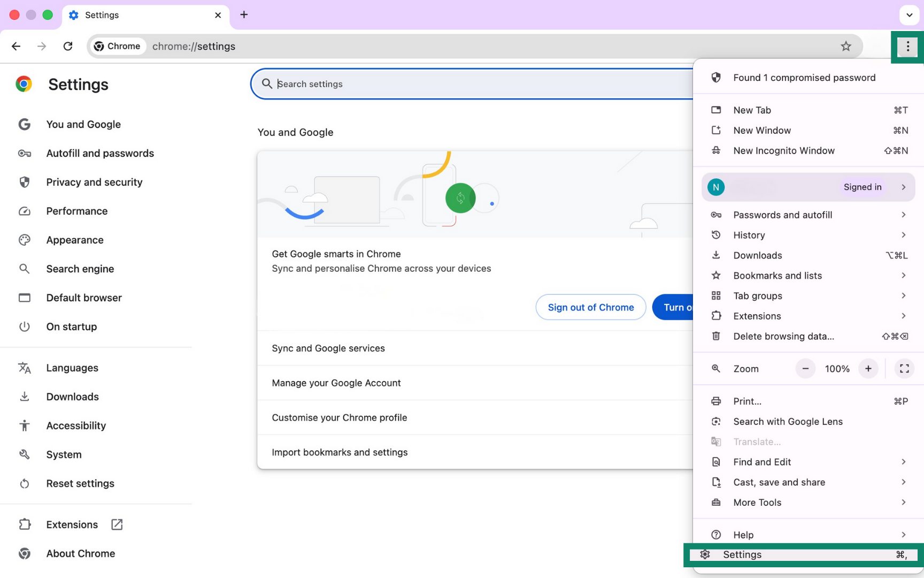Click the Chrome logo beside Settings title
Screen dimensions: 924x578
coord(24,84)
